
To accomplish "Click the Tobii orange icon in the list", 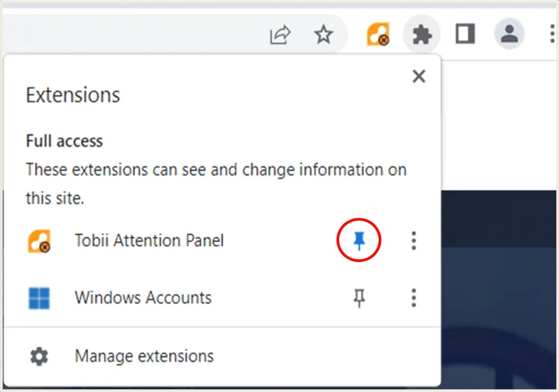I will tap(39, 241).
